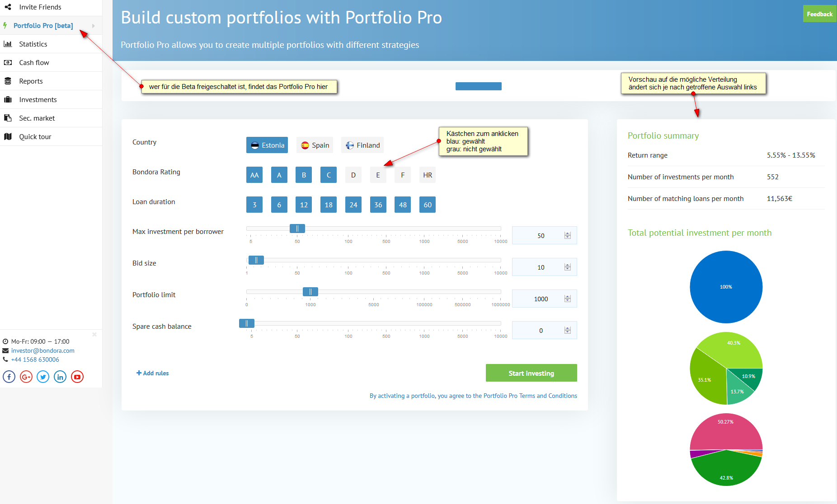
Task: Toggle Bondora Rating AA
Action: pos(254,175)
